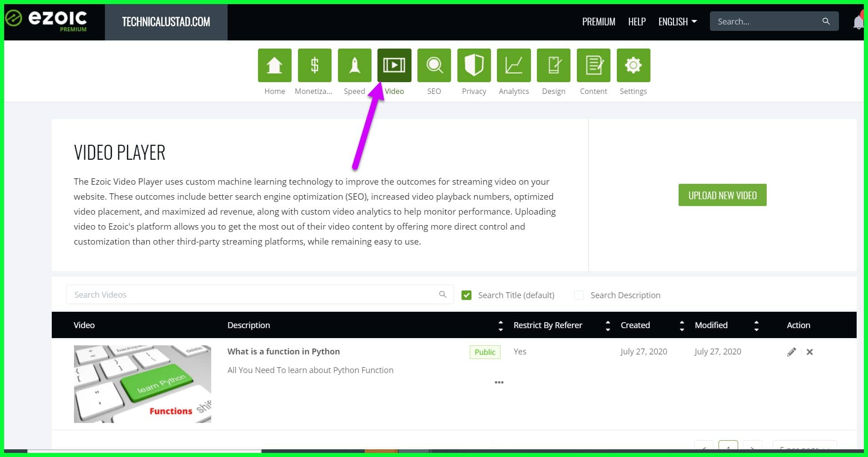Screen dimensions: 868x457
Task: Open the Design icon
Action: tap(554, 65)
